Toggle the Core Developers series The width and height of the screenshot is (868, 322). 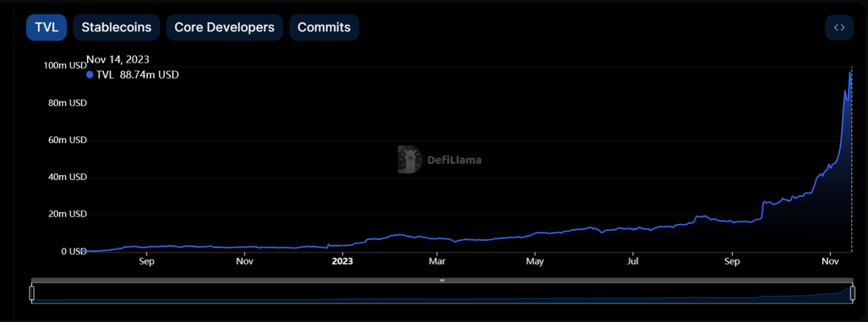point(224,27)
